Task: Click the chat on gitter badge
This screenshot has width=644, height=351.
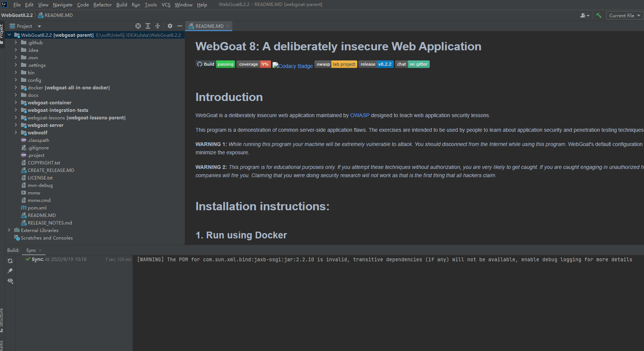Action: [x=412, y=64]
